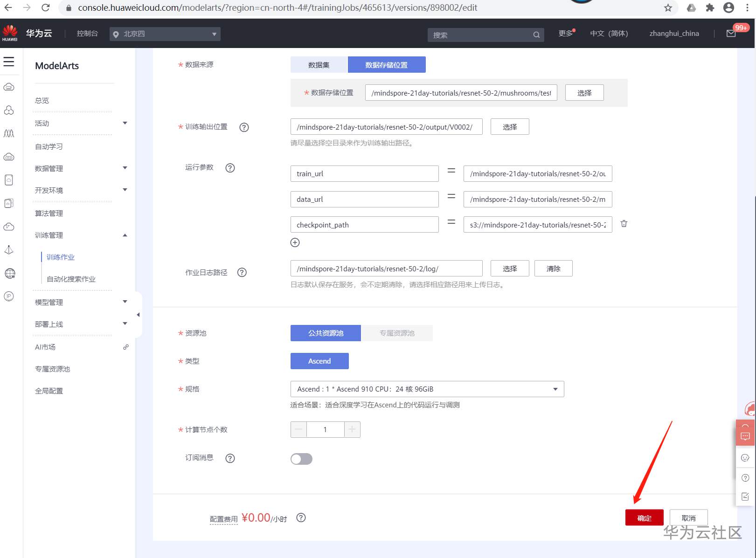Open AI市场 in the sidebar

point(45,347)
